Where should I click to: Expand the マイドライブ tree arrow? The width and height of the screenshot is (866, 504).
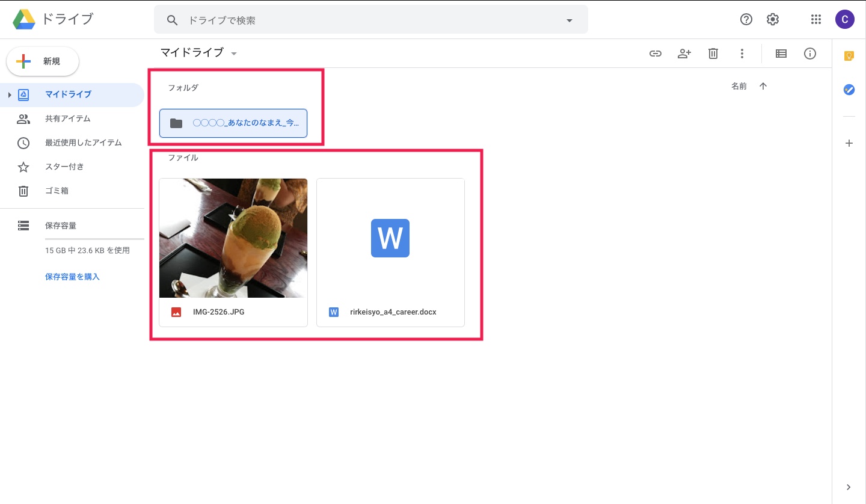point(10,95)
